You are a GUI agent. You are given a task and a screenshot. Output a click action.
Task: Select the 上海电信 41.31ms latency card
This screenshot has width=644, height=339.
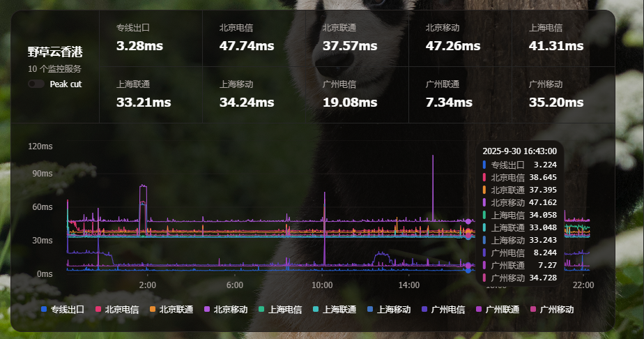pyautogui.click(x=563, y=38)
